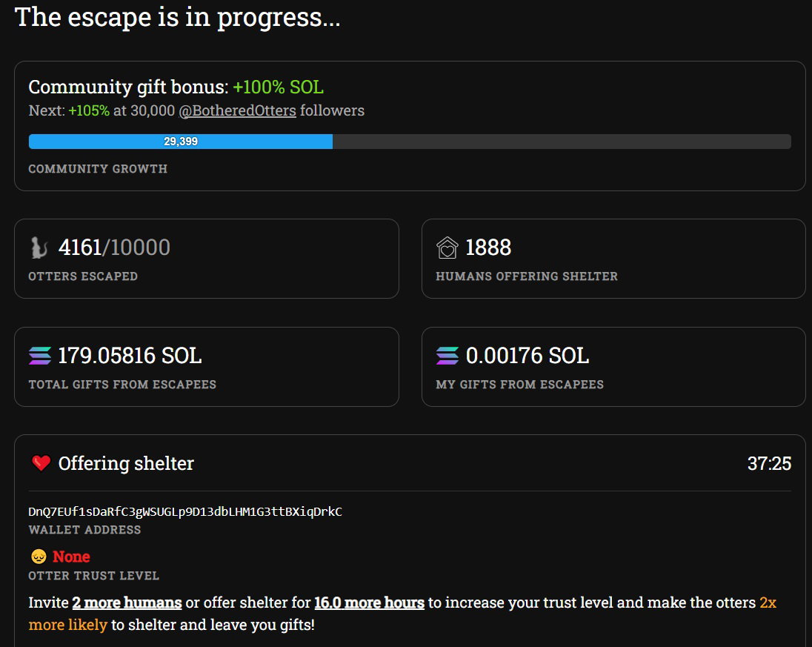This screenshot has height=647, width=812.
Task: Click the 29,399 follower count label
Action: tap(181, 142)
